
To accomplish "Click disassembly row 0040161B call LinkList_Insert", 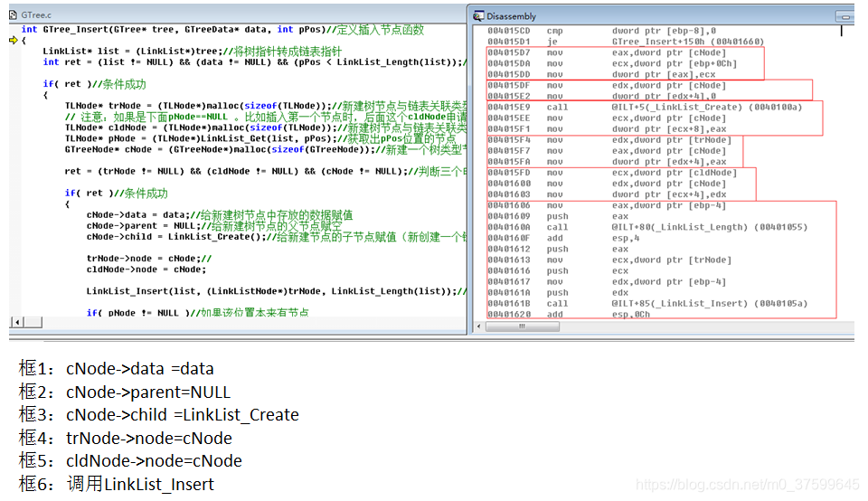I will point(647,303).
